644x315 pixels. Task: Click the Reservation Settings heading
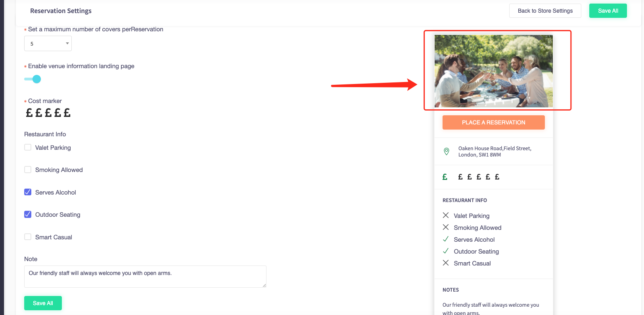[61, 11]
